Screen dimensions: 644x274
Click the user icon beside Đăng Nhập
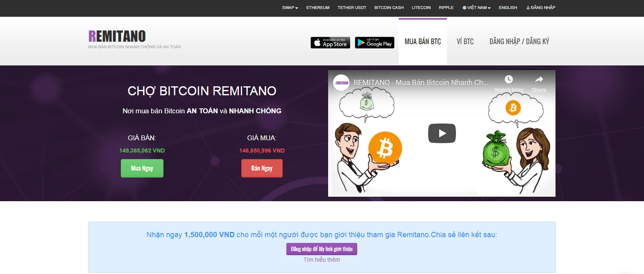[x=528, y=8]
